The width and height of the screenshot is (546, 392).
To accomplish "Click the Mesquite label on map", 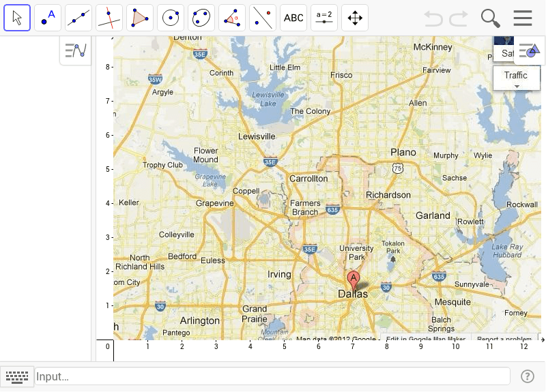I will [x=452, y=302].
